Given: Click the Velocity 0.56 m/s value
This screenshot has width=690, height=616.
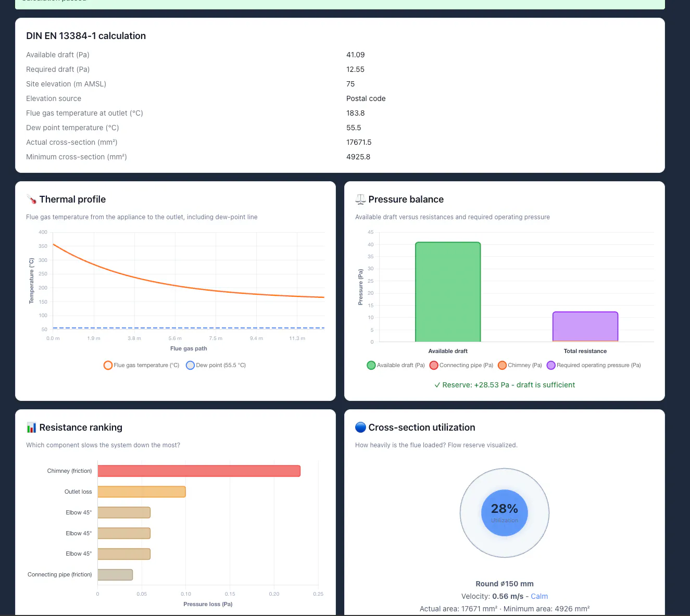Looking at the screenshot, I should pos(508,596).
